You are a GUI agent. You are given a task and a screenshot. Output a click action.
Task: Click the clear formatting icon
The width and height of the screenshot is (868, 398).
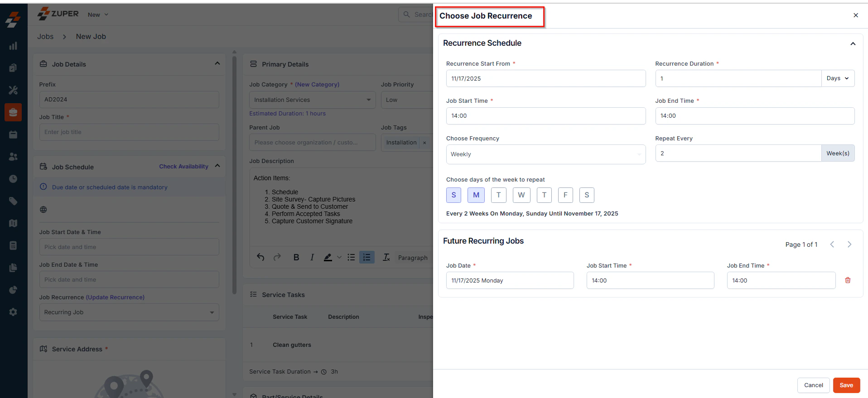(x=386, y=257)
